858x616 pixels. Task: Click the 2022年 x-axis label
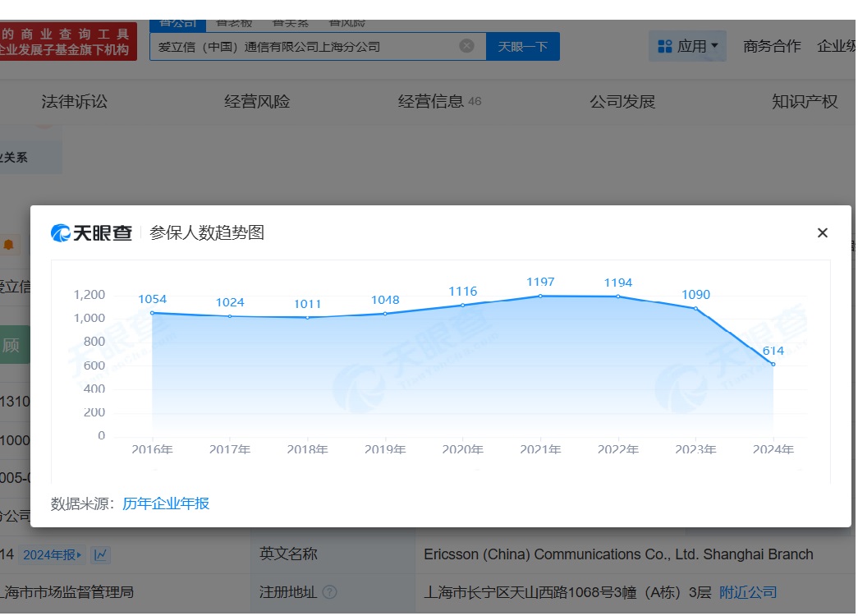pos(618,449)
